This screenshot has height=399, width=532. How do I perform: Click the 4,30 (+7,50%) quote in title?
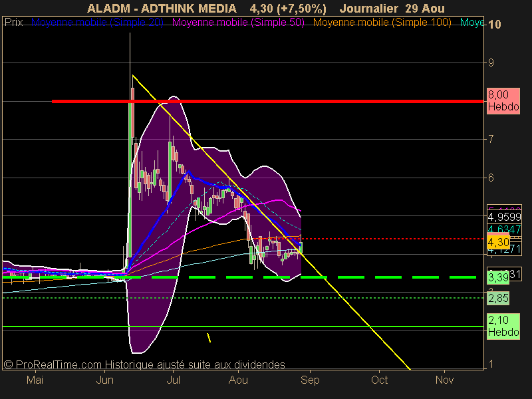point(288,9)
